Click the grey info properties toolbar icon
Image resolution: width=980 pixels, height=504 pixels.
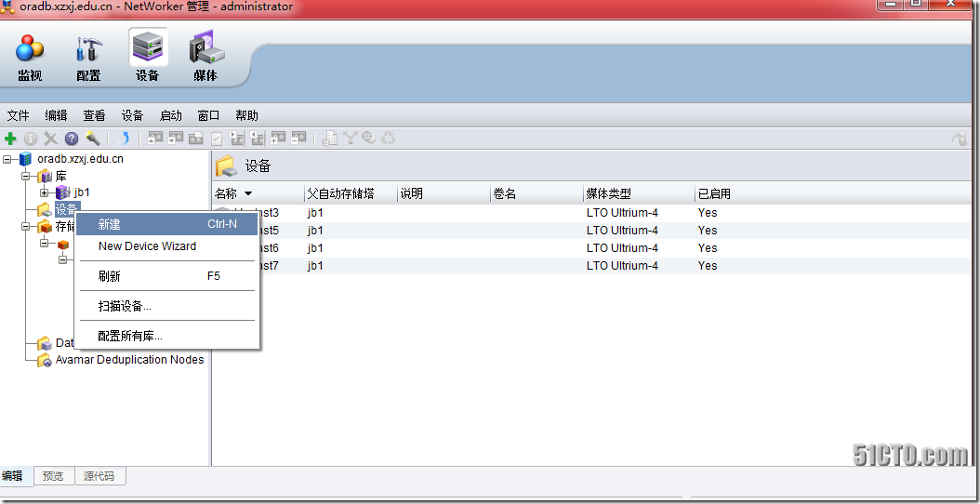[30, 139]
